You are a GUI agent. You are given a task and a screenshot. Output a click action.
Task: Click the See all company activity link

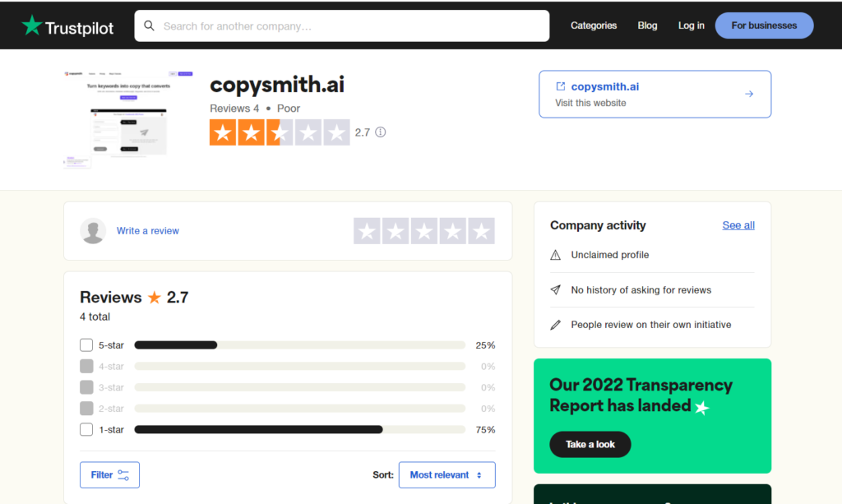tap(738, 225)
